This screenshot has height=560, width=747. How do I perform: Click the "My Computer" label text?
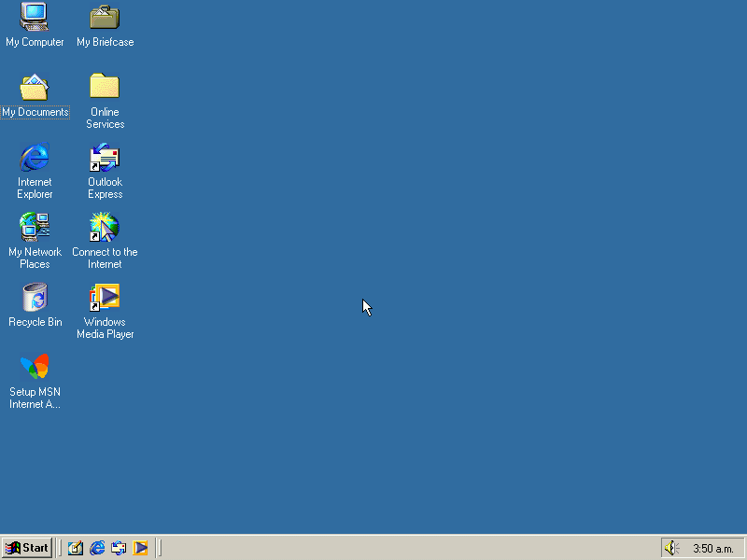tap(35, 42)
